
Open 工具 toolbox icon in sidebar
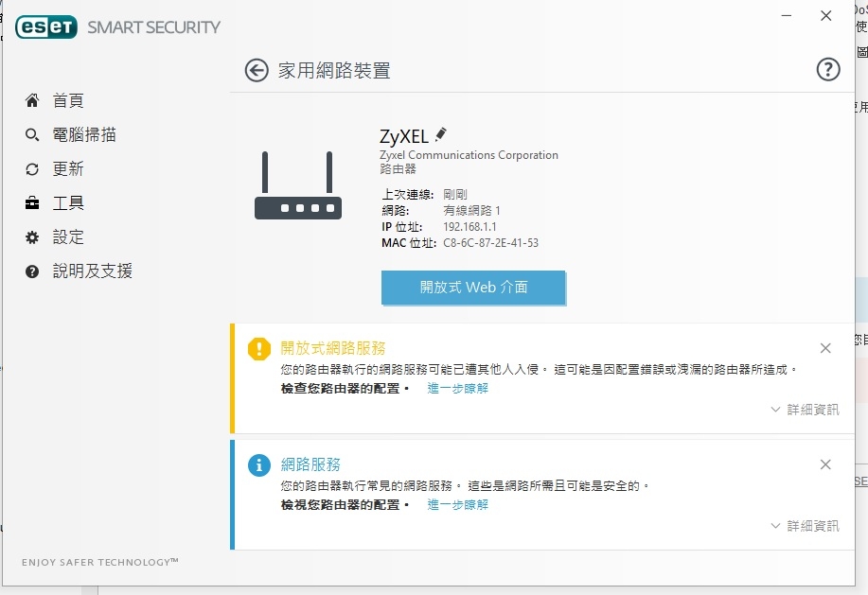point(32,203)
